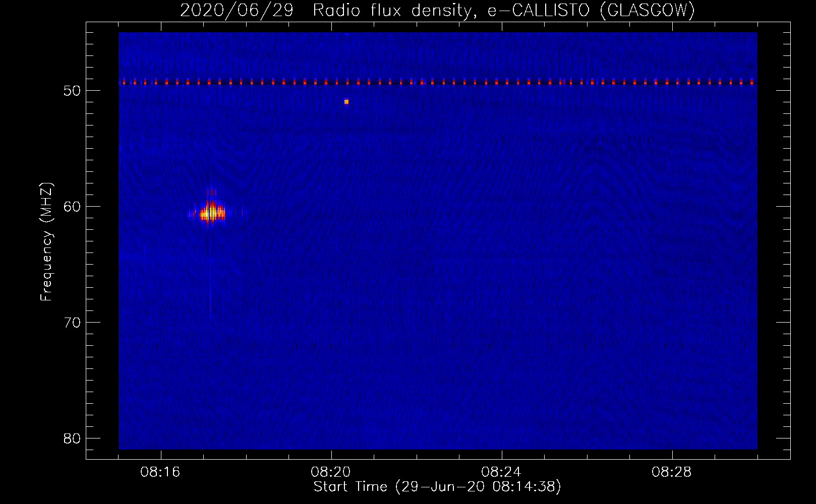Screen dimensions: 816x504
Task: Click the date 2020/06/29 in the title
Action: point(237,10)
